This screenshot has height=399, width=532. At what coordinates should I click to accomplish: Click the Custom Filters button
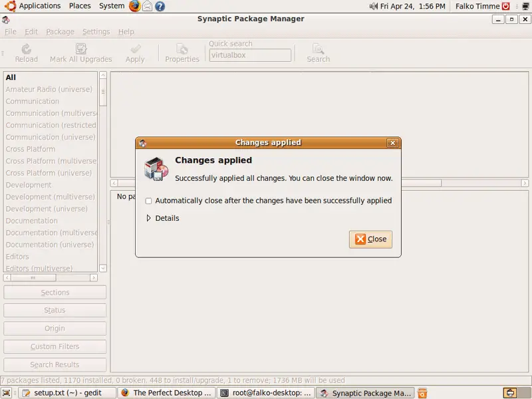pyautogui.click(x=55, y=346)
